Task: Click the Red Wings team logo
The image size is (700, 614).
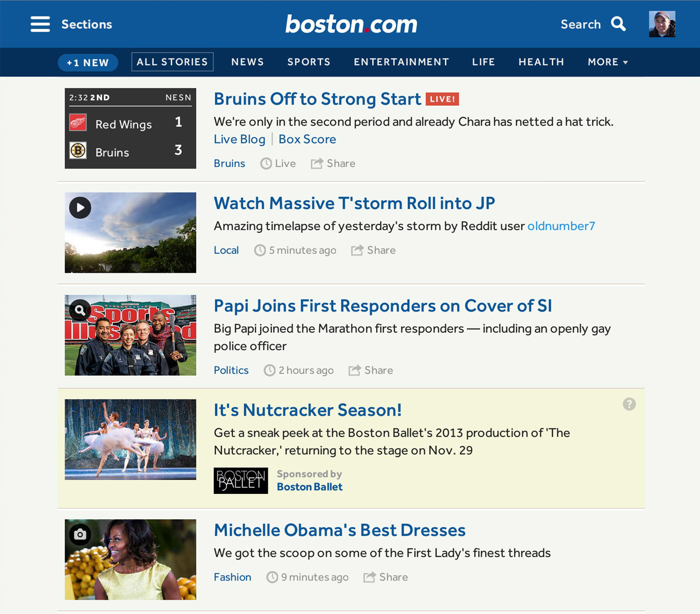Action: (78, 122)
